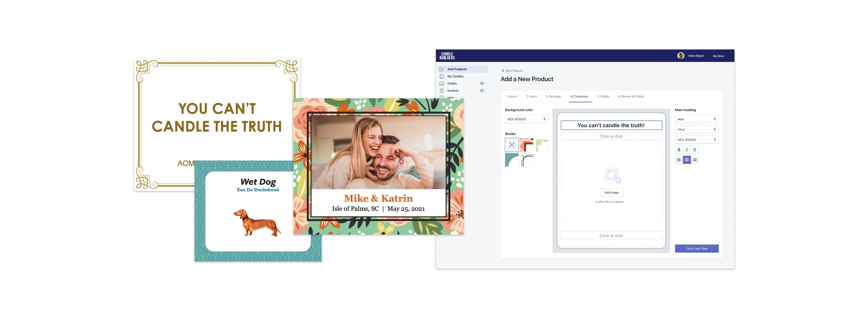Click the Add Products sidebar icon
The image size is (868, 320).
441,69
